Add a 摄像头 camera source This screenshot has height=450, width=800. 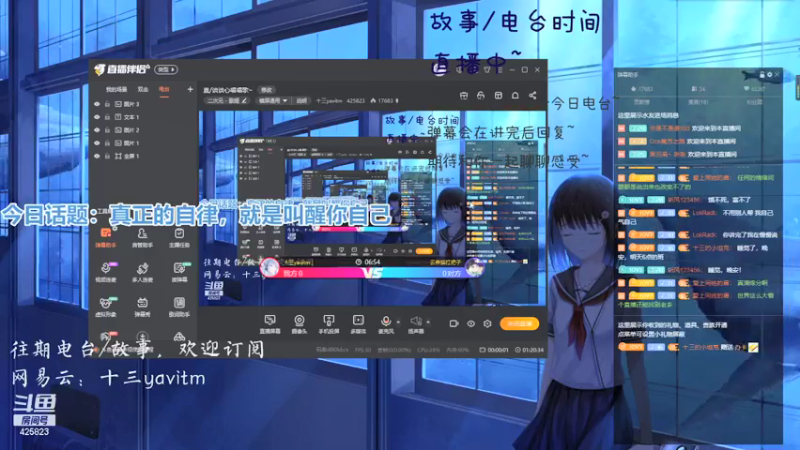point(299,324)
